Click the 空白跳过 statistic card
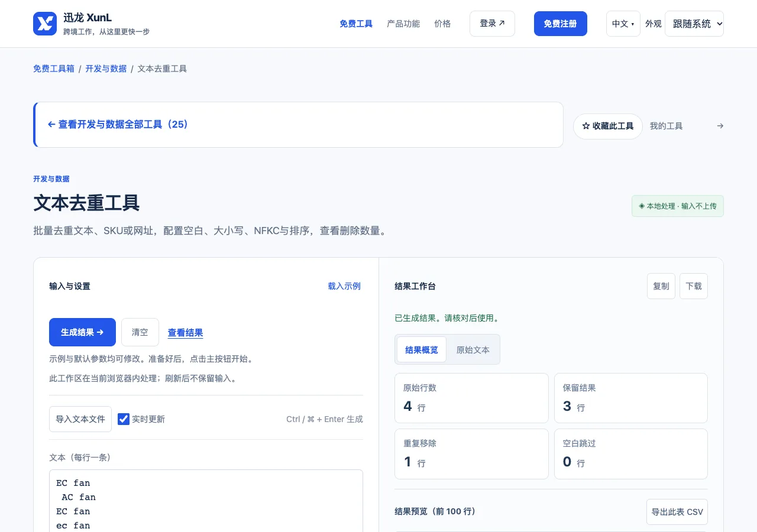The width and height of the screenshot is (757, 532). [631, 453]
